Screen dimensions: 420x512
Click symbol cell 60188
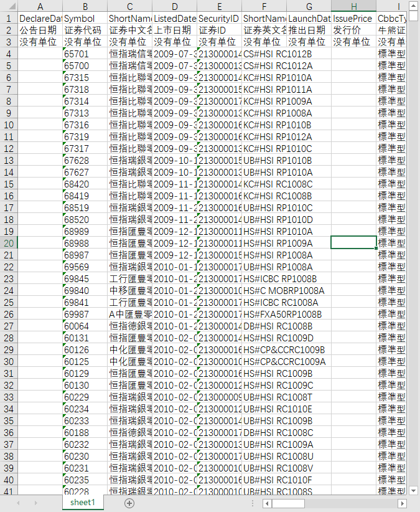point(85,432)
